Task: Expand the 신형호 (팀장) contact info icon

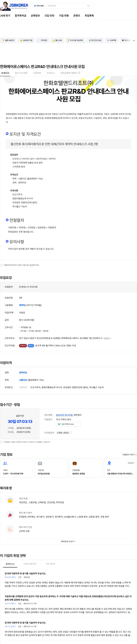Action: 71,433
